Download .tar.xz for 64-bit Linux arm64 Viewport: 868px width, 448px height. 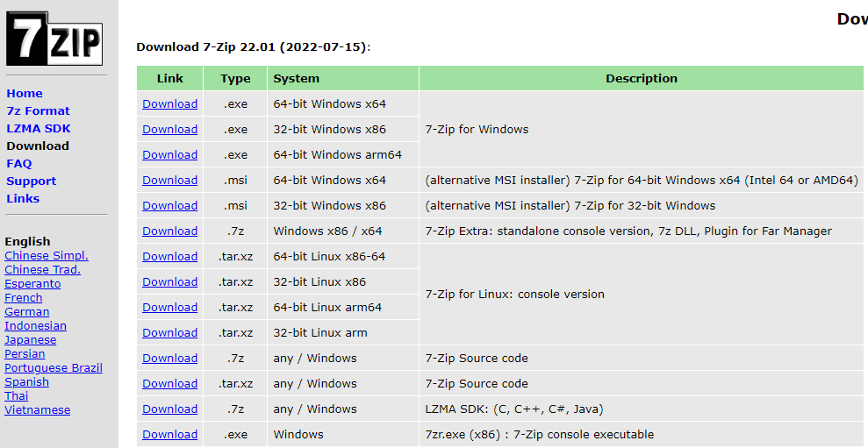pos(170,308)
